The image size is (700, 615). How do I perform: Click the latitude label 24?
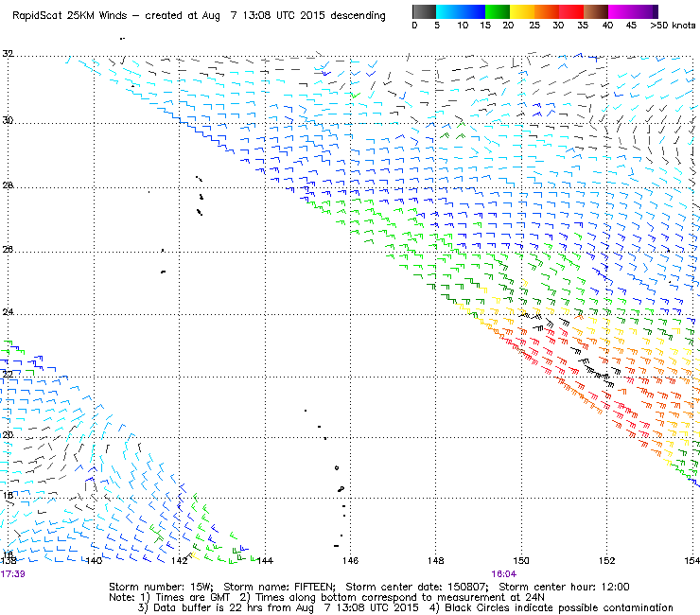tap(8, 311)
